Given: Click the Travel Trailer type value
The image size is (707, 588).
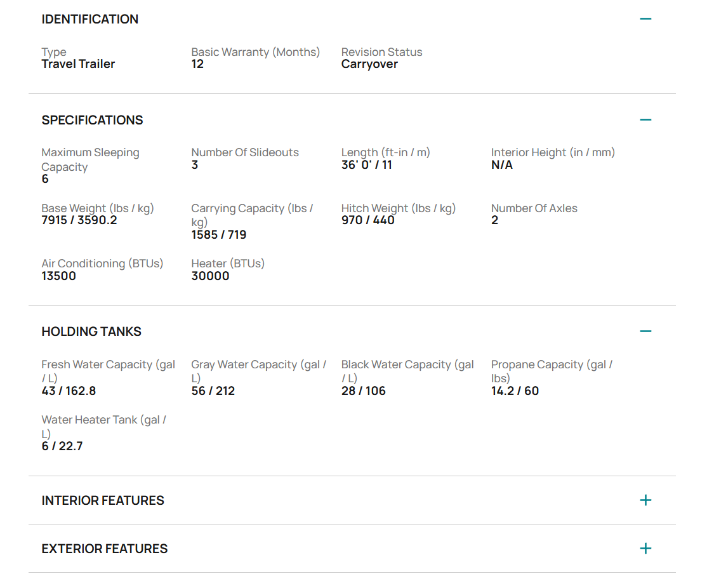Looking at the screenshot, I should [x=78, y=64].
